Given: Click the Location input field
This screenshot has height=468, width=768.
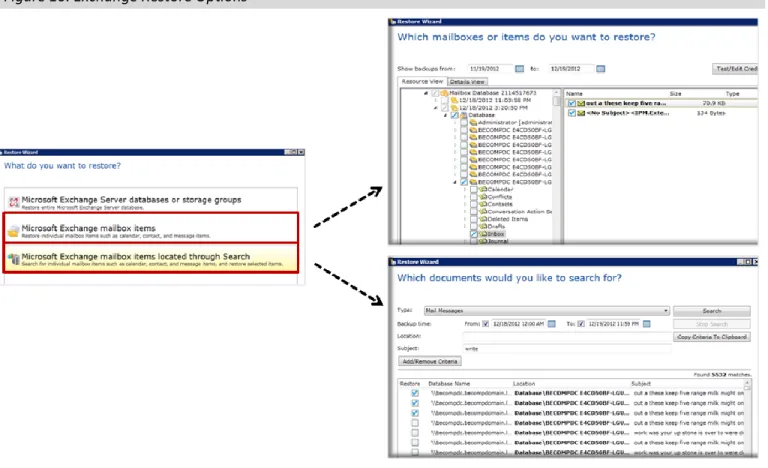Looking at the screenshot, I should [567, 336].
